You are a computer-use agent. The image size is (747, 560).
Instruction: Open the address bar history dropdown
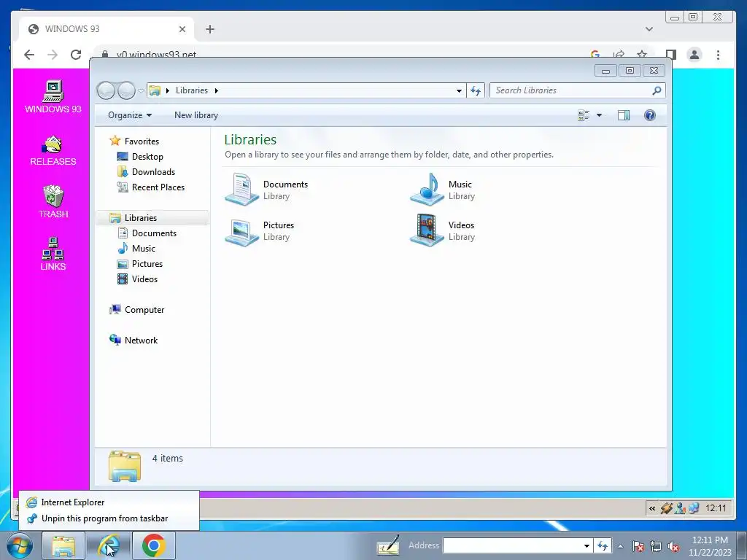point(459,90)
